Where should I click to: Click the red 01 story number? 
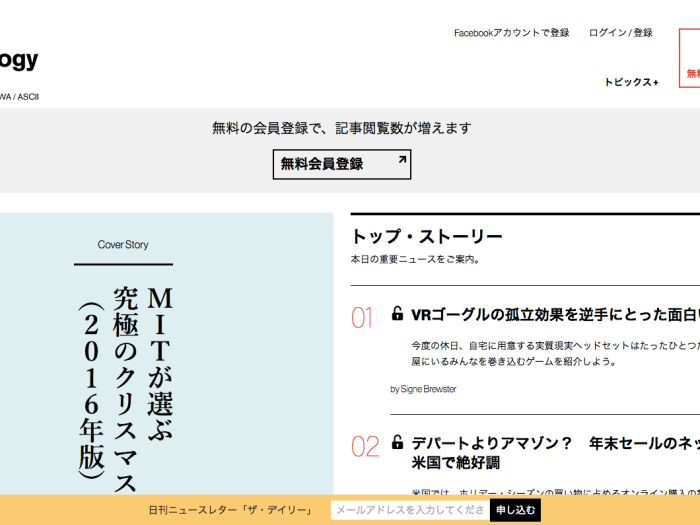pos(362,318)
